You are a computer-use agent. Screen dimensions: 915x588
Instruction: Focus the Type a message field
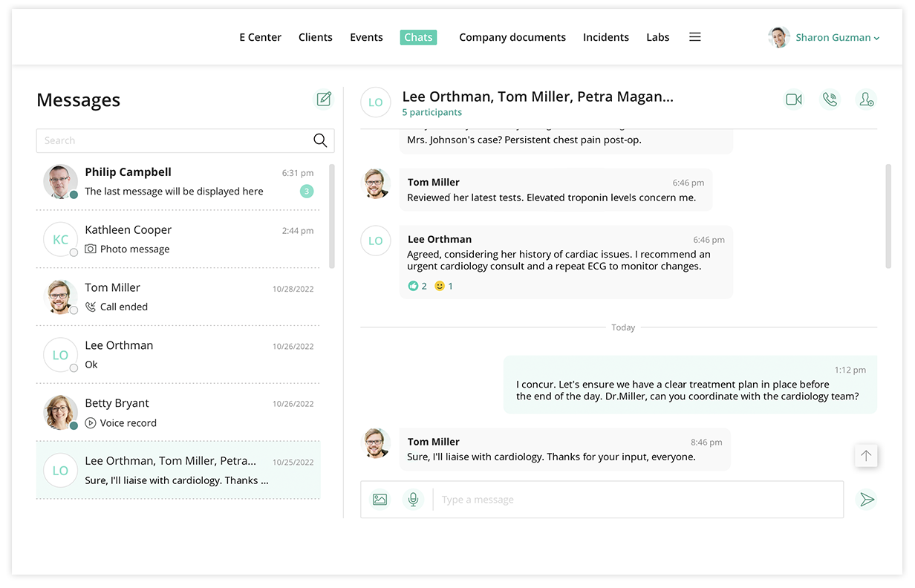[x=639, y=500]
